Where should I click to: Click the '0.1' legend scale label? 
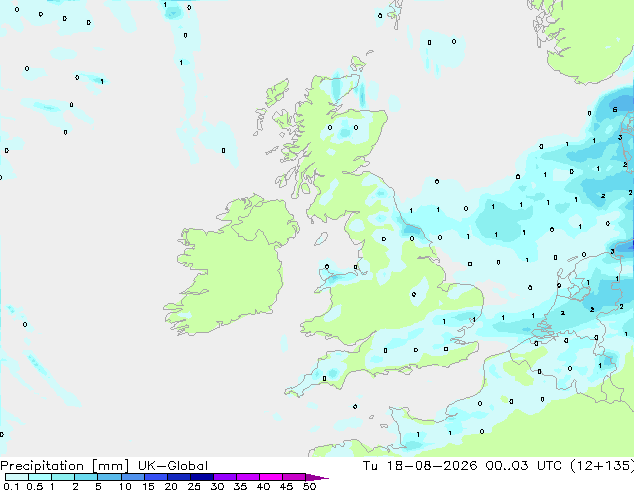[x=11, y=486]
